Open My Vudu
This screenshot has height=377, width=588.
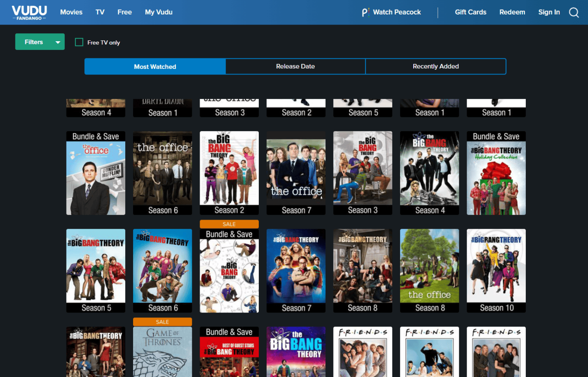click(158, 12)
